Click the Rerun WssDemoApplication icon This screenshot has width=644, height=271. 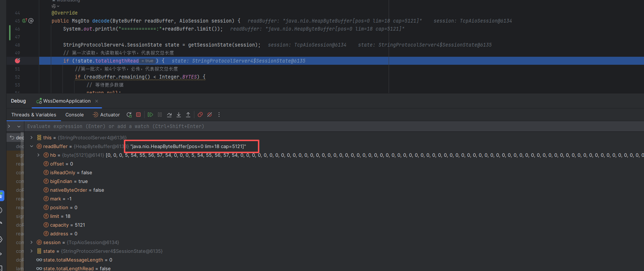(x=129, y=115)
